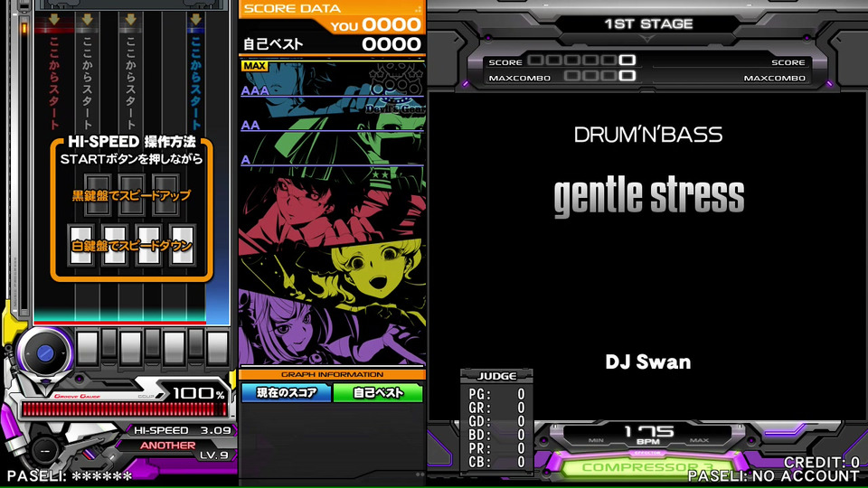868x488 pixels.
Task: Click the gentle stress song title
Action: [649, 196]
